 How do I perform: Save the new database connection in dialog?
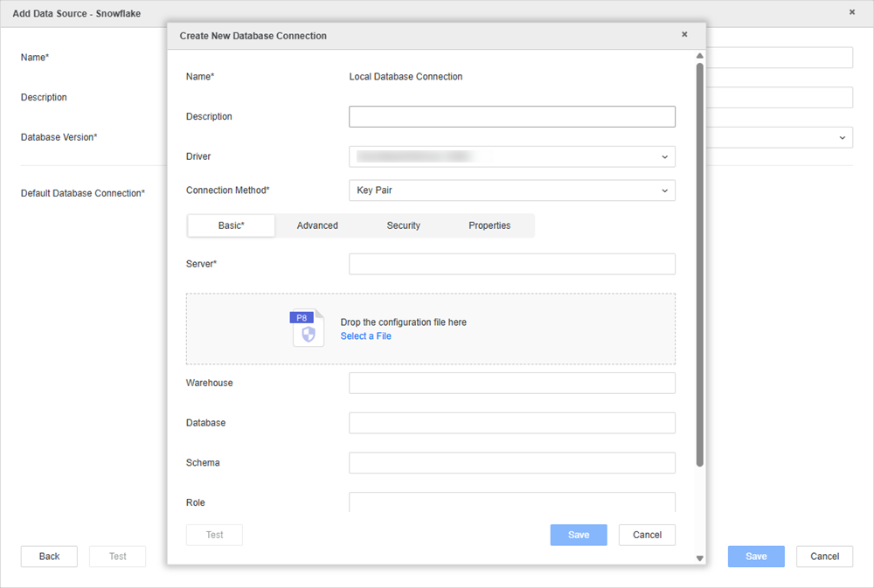coord(579,535)
